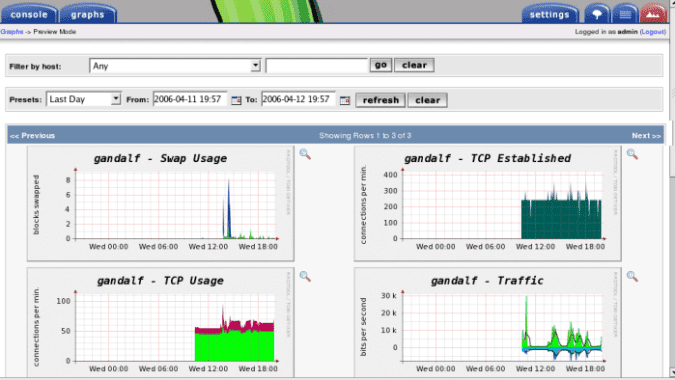675x380 pixels.
Task: Focus the host filter text field
Action: [x=316, y=66]
